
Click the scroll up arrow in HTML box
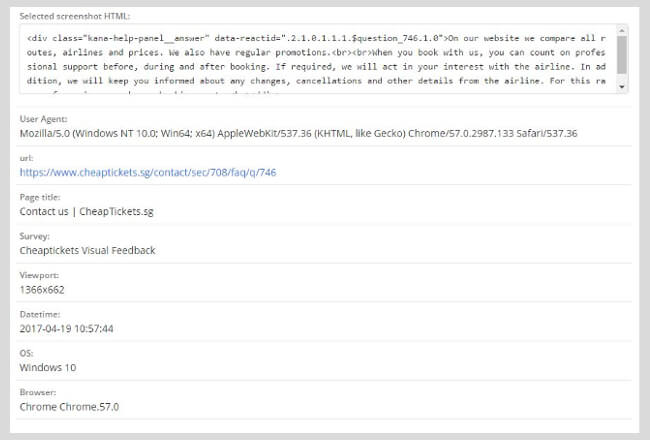pos(623,32)
